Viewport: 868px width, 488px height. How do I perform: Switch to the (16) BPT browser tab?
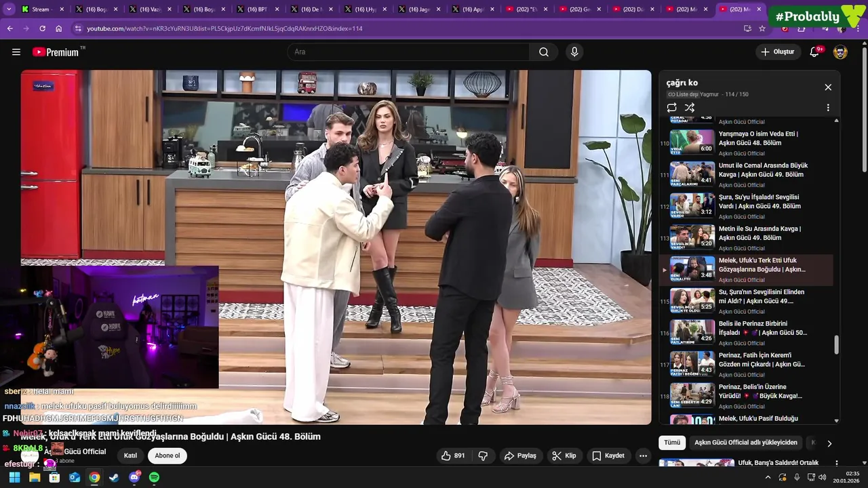(258, 9)
